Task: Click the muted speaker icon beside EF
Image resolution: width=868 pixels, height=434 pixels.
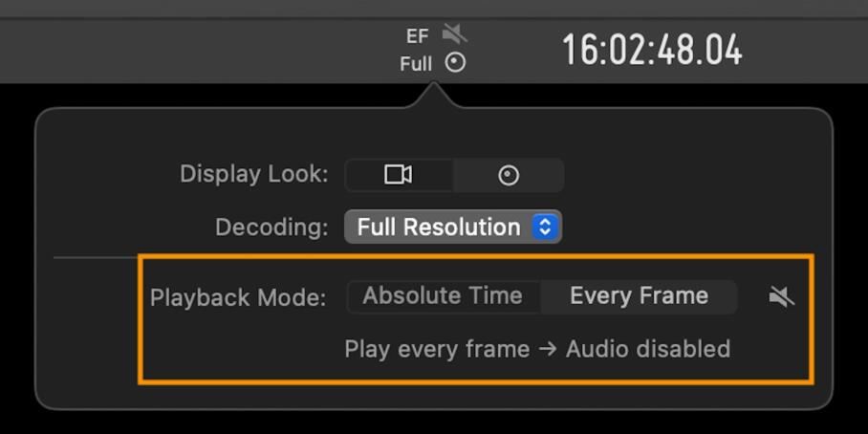Action: [454, 34]
